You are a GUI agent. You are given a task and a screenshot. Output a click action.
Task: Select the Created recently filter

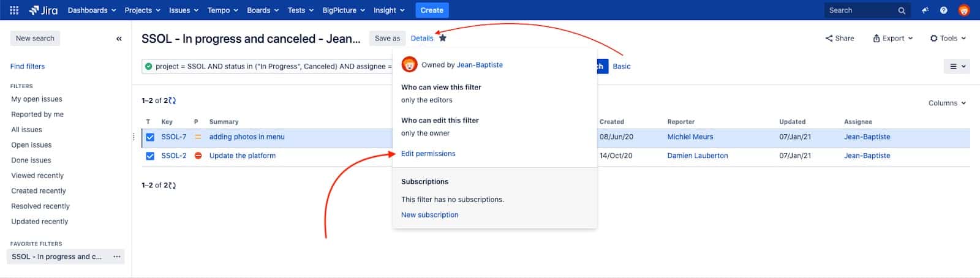tap(39, 191)
